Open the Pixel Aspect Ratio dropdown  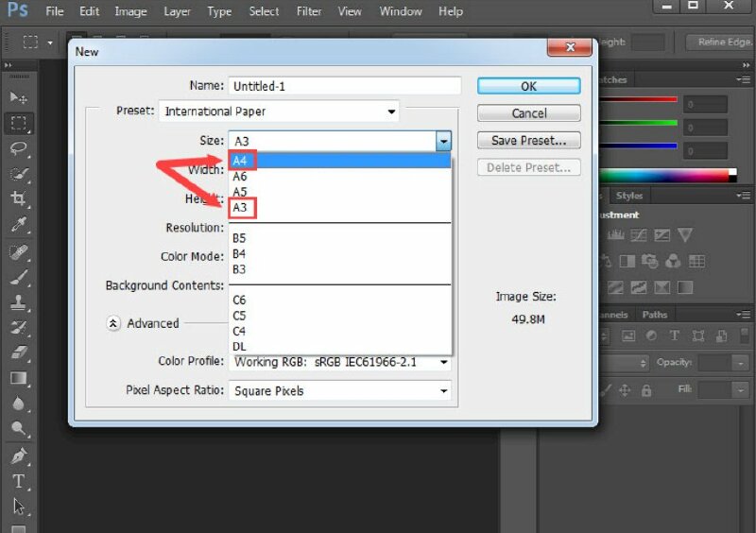click(340, 391)
